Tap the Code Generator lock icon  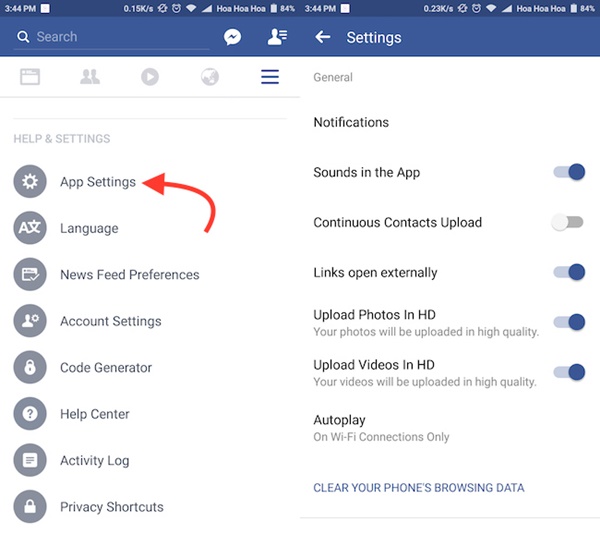30,367
